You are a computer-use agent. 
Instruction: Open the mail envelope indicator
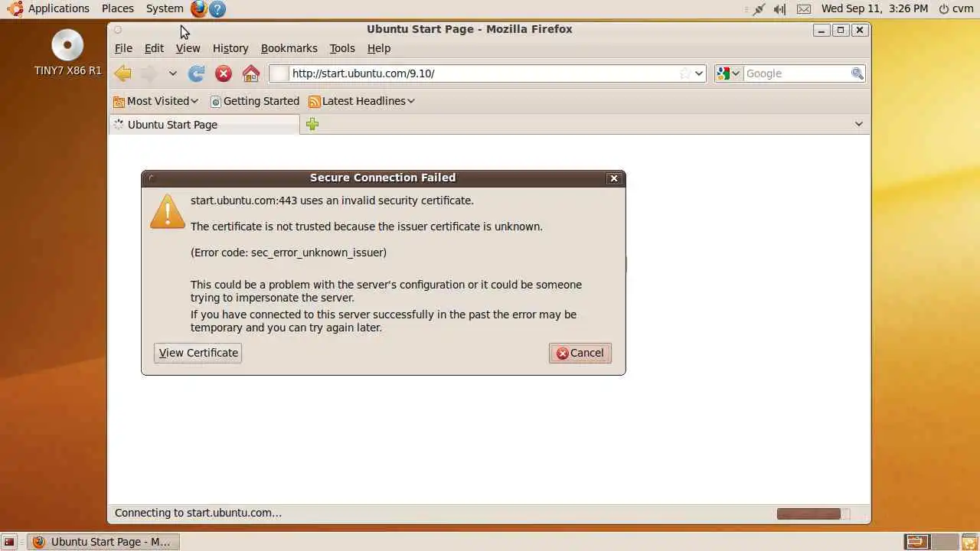[804, 9]
